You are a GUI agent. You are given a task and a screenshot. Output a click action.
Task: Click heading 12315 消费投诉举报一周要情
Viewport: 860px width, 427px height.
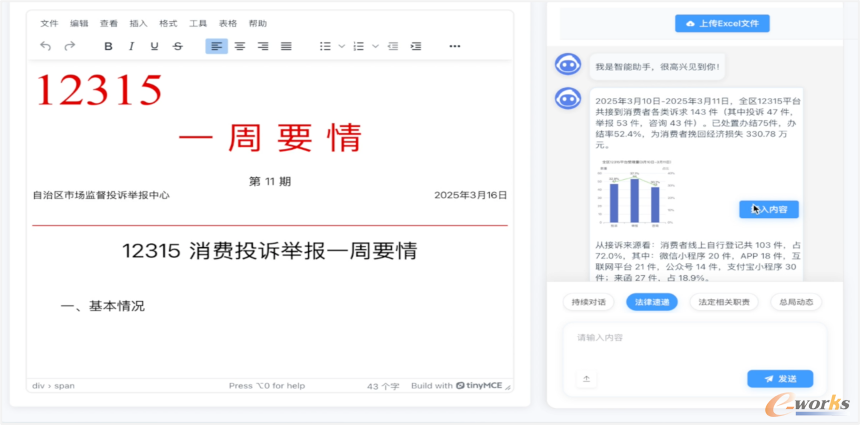270,252
